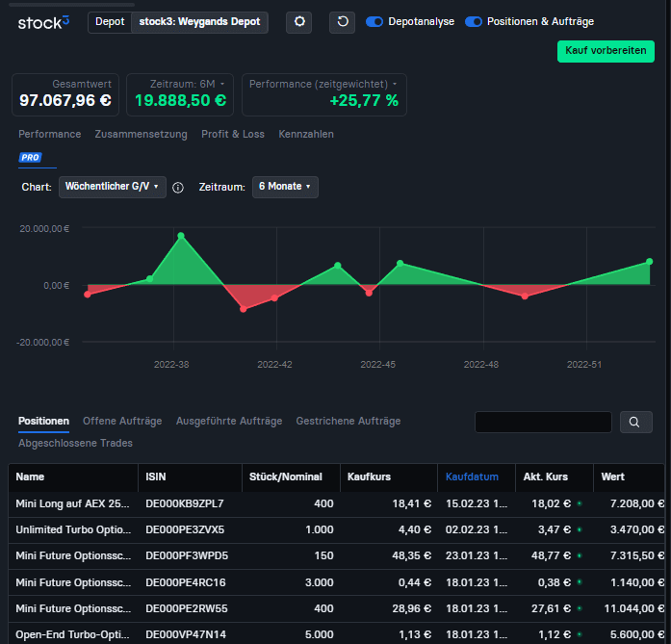The width and height of the screenshot is (671, 644).
Task: Click the PRO badge tab
Action: (30, 158)
